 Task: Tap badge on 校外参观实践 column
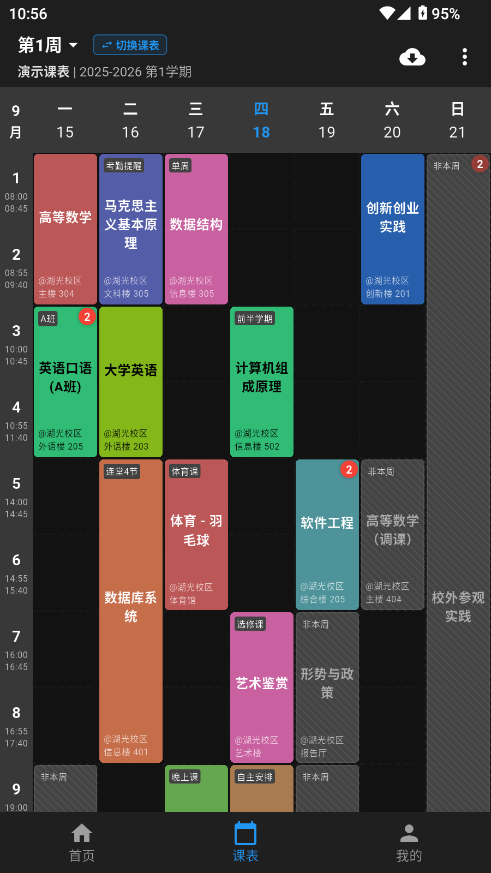point(480,164)
